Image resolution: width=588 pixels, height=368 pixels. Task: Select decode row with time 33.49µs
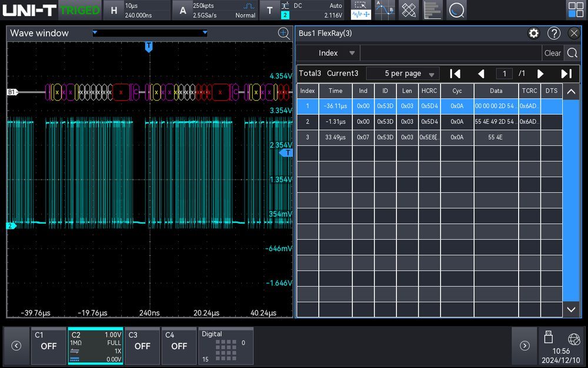(x=429, y=137)
